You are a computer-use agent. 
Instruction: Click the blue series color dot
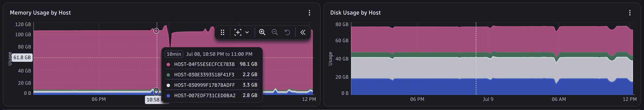pyautogui.click(x=168, y=96)
